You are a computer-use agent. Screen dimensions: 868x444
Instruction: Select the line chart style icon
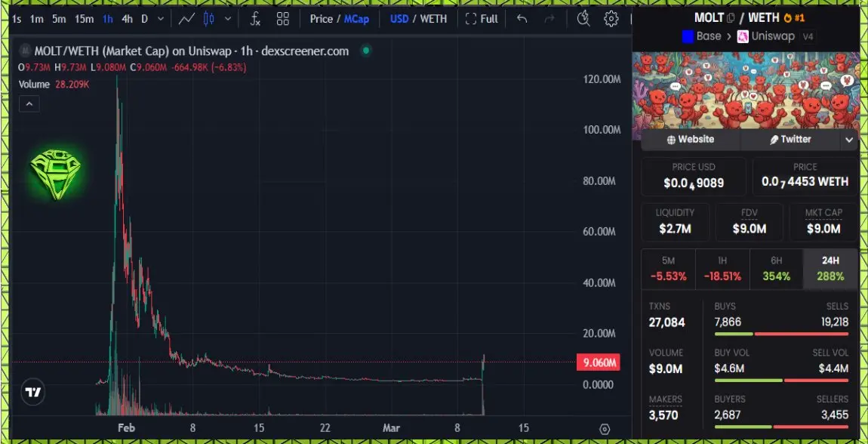(186, 19)
